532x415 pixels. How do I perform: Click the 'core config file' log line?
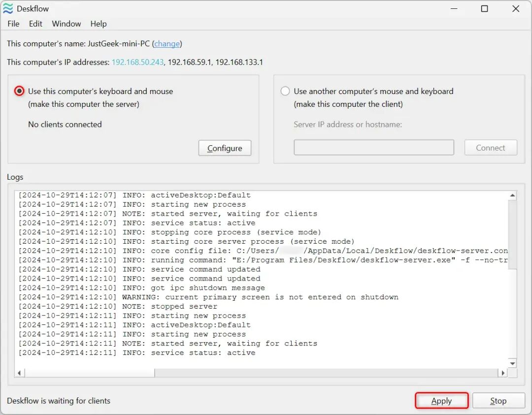coord(263,251)
